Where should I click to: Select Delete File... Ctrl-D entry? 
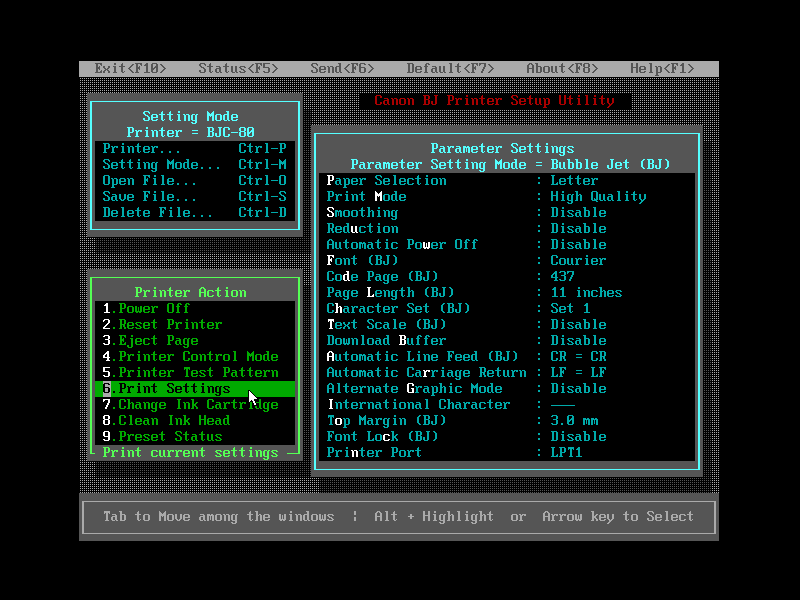pyautogui.click(x=195, y=212)
